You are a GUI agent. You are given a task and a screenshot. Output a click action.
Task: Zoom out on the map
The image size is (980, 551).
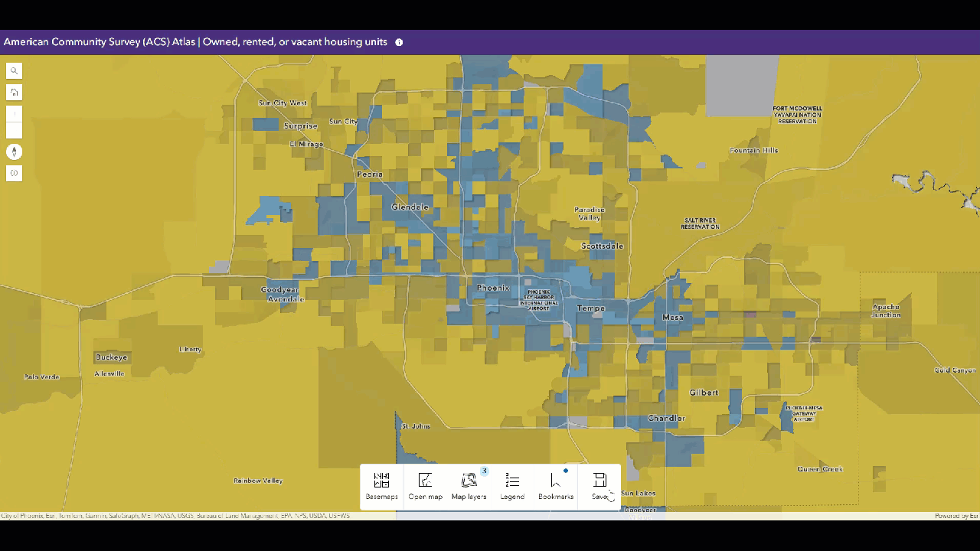click(x=14, y=131)
